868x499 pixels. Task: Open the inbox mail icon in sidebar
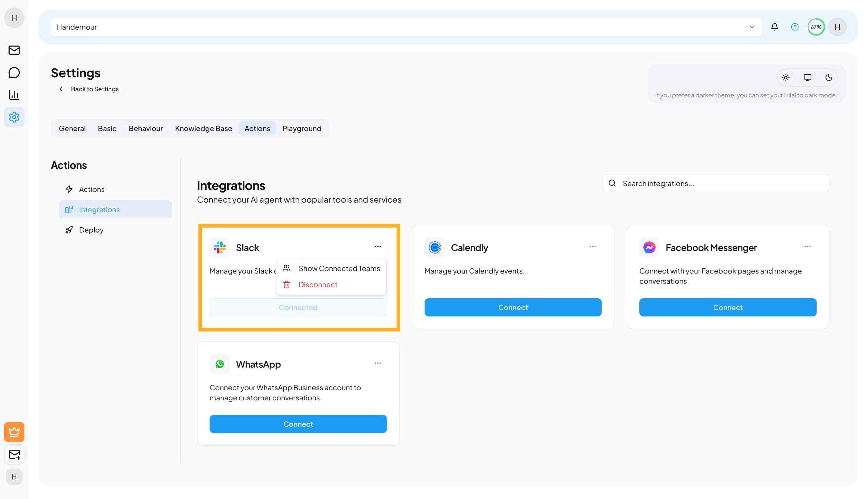[x=14, y=50]
